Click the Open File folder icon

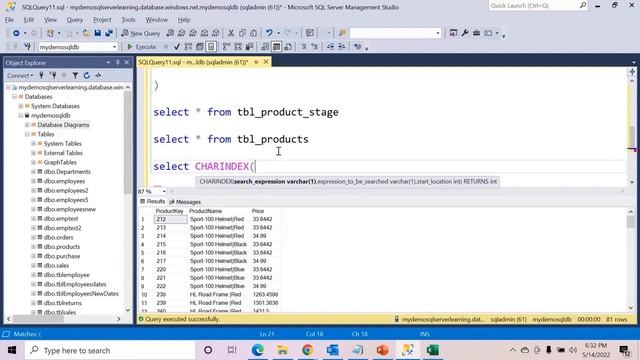tap(86, 33)
